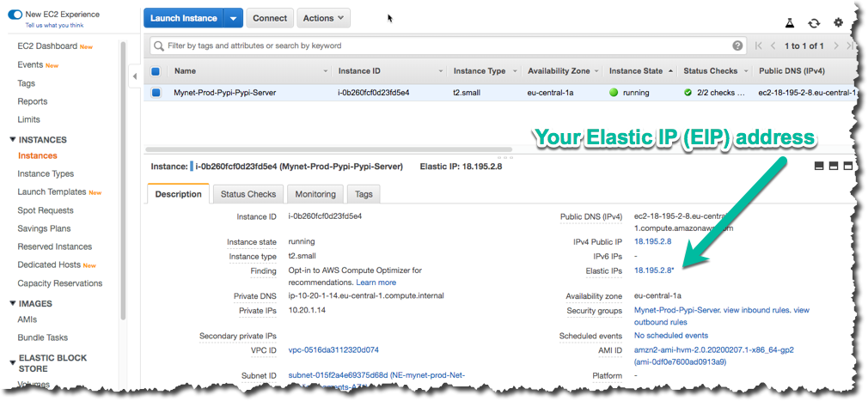Toggle the select-all checkbox in table header
868x401 pixels.
(156, 71)
